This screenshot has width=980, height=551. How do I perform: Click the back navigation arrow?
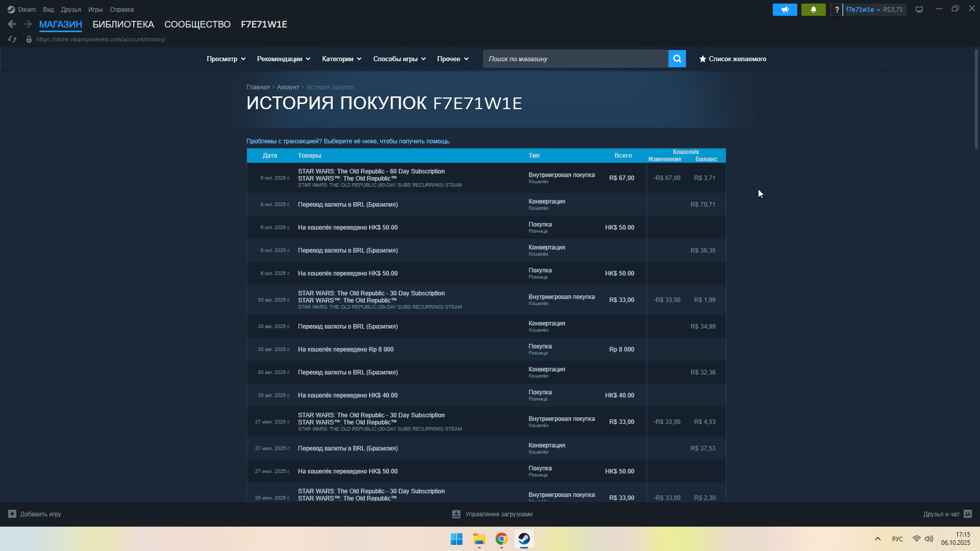pyautogui.click(x=12, y=24)
